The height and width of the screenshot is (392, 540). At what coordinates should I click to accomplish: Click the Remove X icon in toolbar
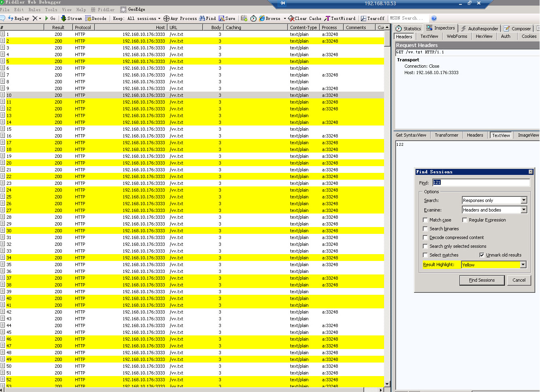click(35, 18)
